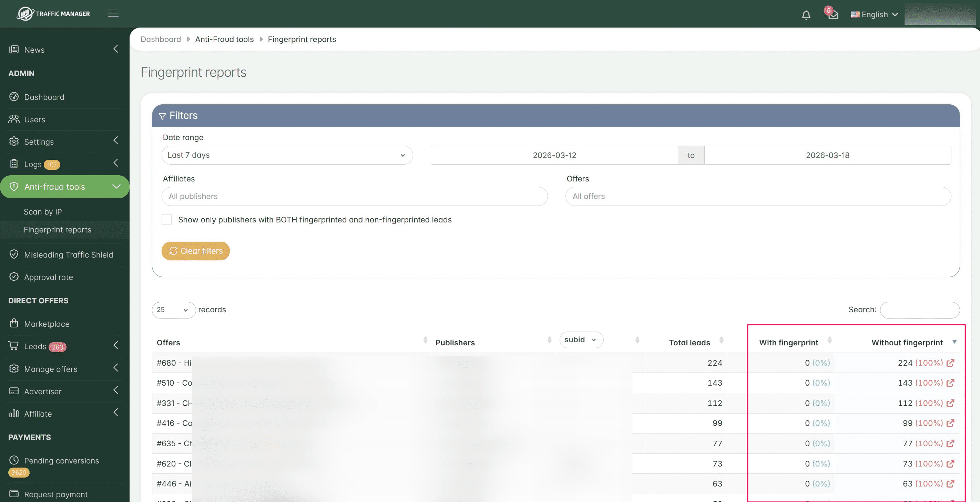The width and height of the screenshot is (980, 502).
Task: Expand the Affiliate chevron
Action: [116, 413]
